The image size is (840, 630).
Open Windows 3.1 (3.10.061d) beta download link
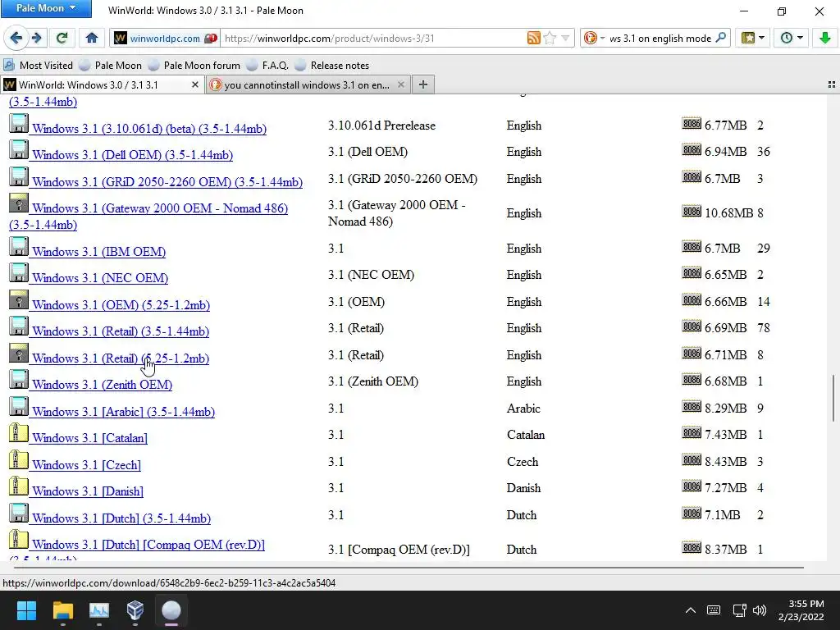click(149, 129)
